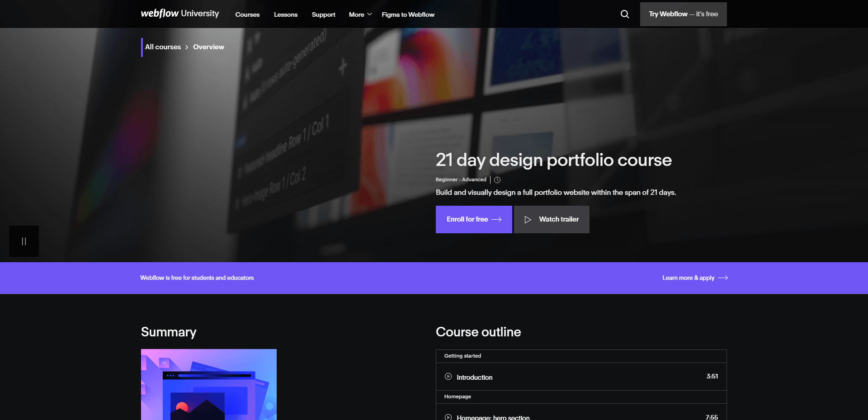Click the Course outline heading
Screen dimensions: 868x420
click(x=478, y=332)
